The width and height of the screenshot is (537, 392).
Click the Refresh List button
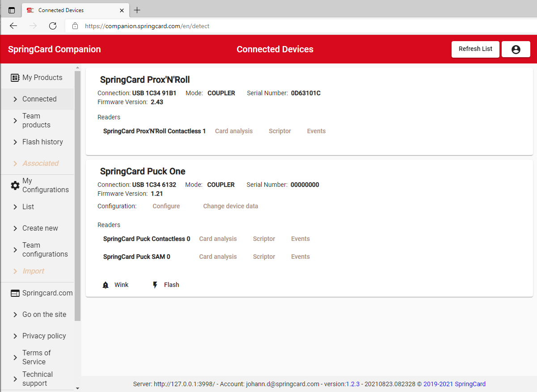tap(475, 49)
